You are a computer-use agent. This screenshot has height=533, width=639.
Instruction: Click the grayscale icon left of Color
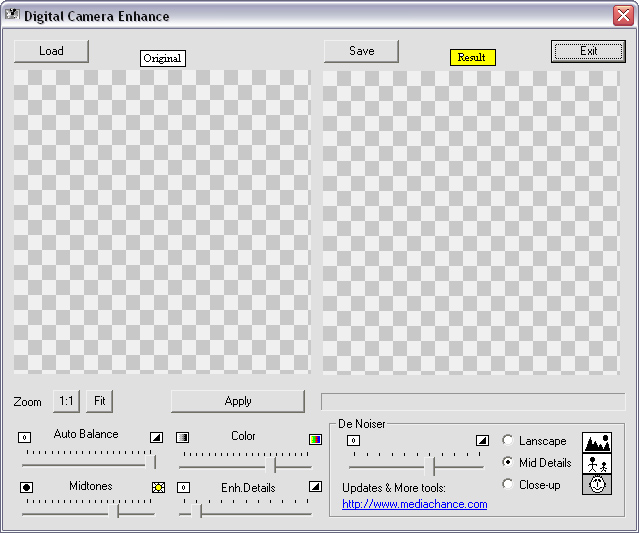coord(183,437)
